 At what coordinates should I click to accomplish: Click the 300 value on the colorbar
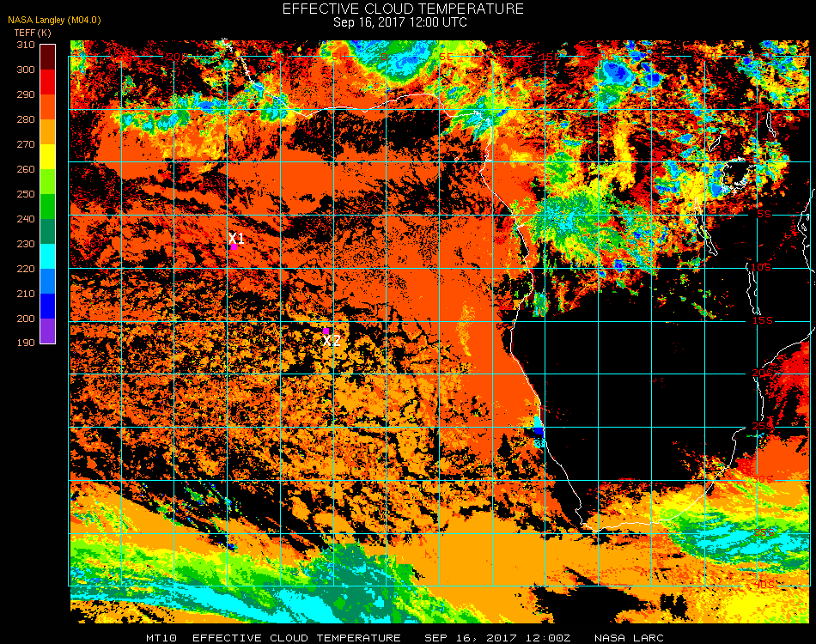click(x=26, y=70)
